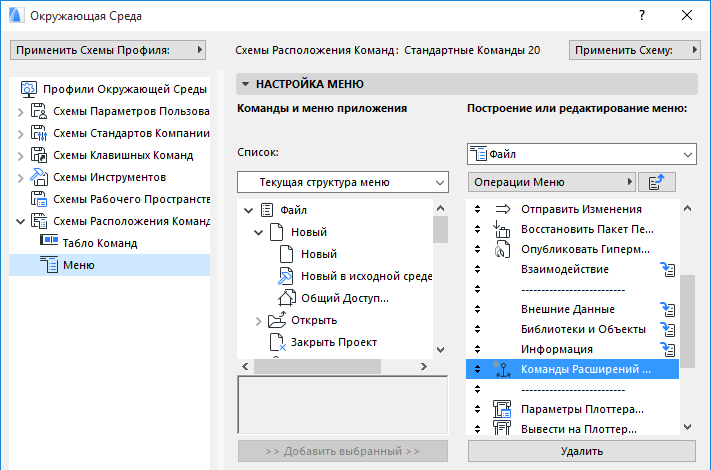Open the Операции Меню popup button

(554, 182)
